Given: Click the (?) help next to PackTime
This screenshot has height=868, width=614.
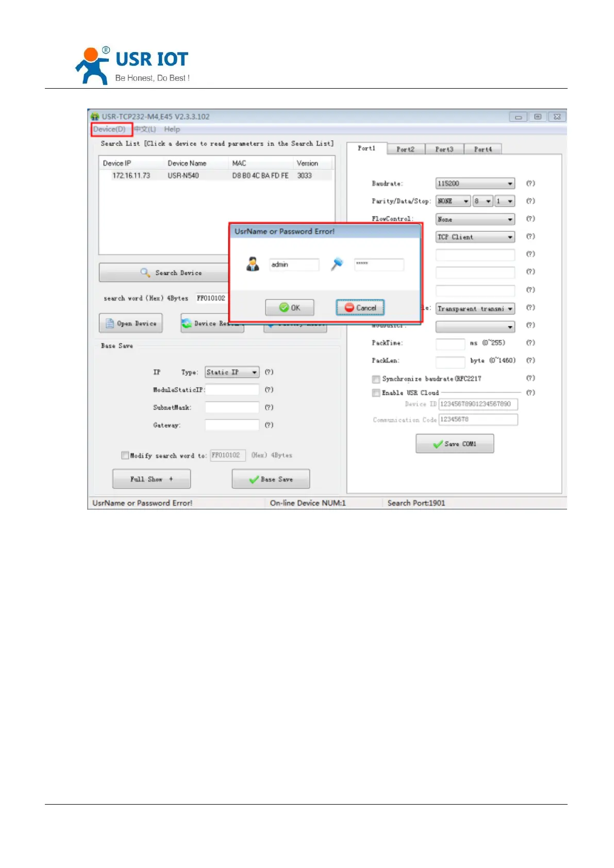Looking at the screenshot, I should pos(530,343).
